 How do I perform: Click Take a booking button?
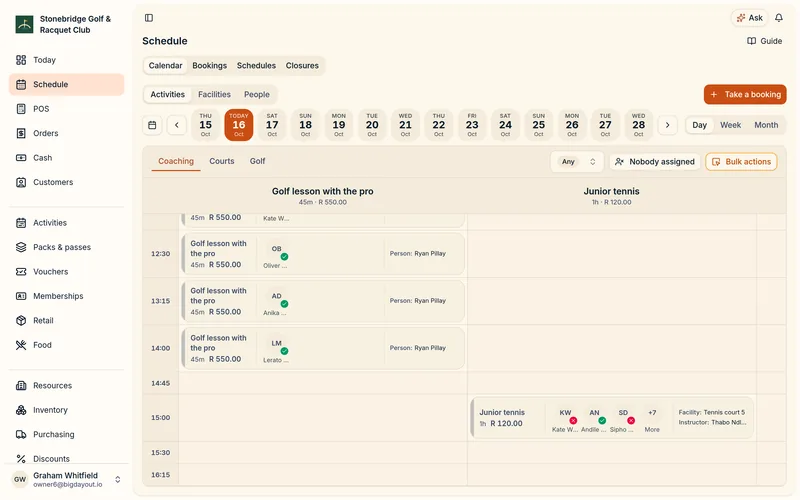[x=745, y=94]
